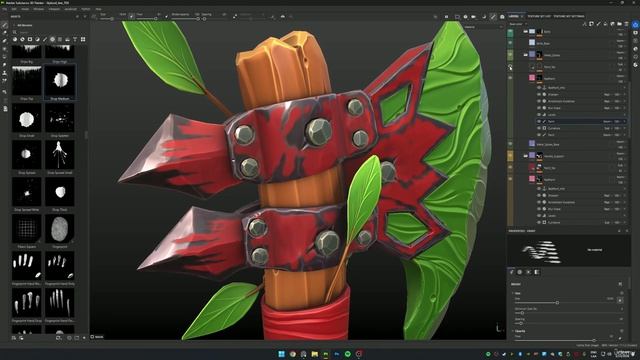This screenshot has width=640, height=360.
Task: Open the Material viewport mode dropdown
Action: 483,27
